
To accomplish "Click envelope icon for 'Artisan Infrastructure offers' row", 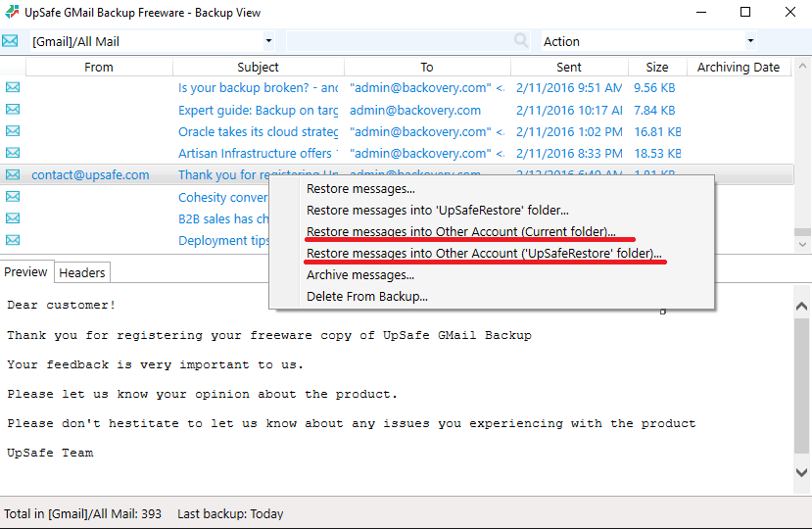I will point(13,153).
